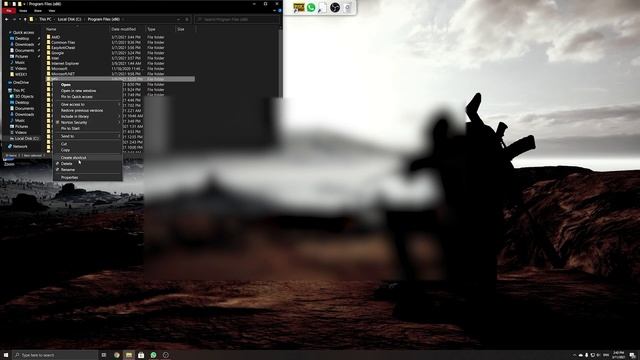Image resolution: width=640 pixels, height=360 pixels.
Task: Choose Open in new window
Action: point(78,91)
